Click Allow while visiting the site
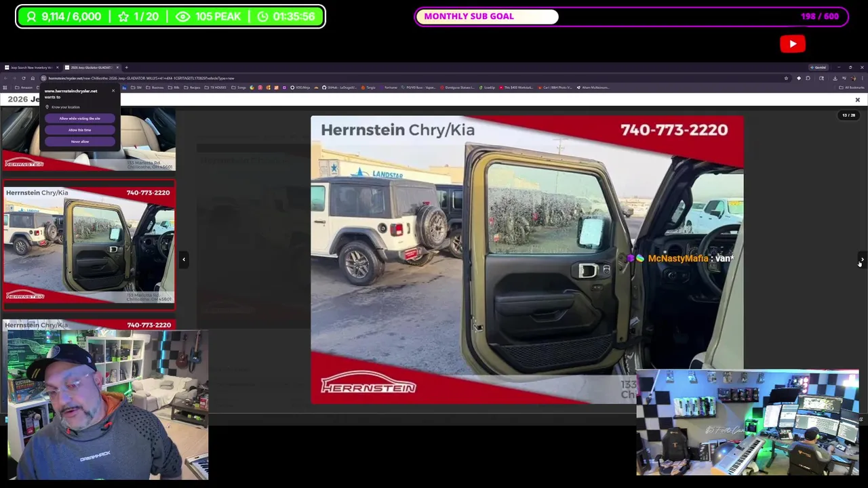Screen dimensions: 868x488 [x=79, y=119]
